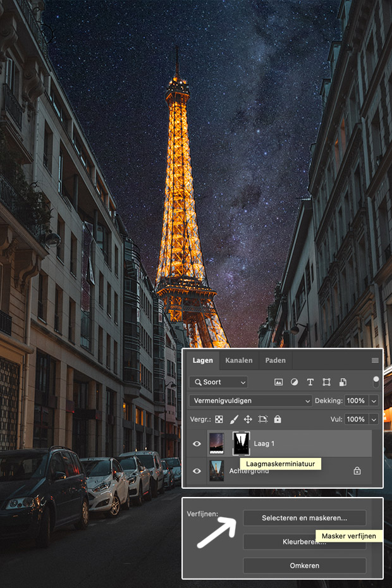Lock transparent pixels icon
Image resolution: width=392 pixels, height=588 pixels.
219,419
